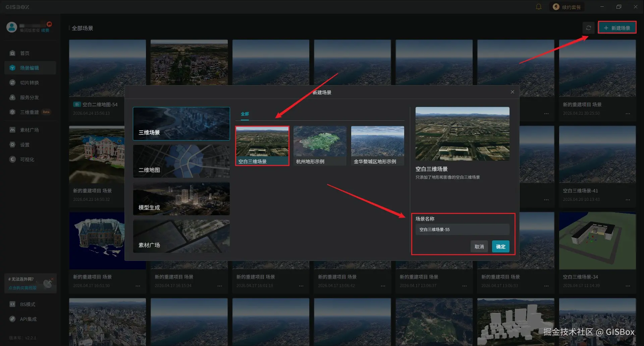Click the BS模式 icon
644x346 pixels.
click(x=12, y=304)
